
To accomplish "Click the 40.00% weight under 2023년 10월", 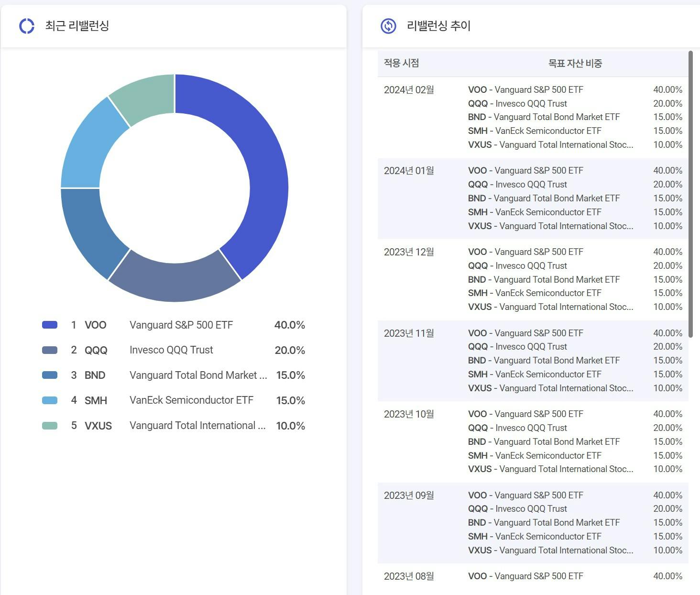I will tap(668, 414).
